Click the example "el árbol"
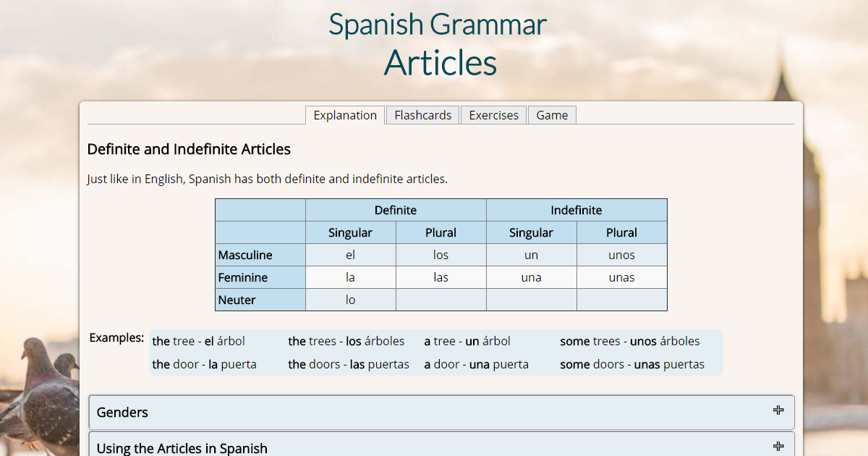This screenshot has width=868, height=456. coord(226,340)
